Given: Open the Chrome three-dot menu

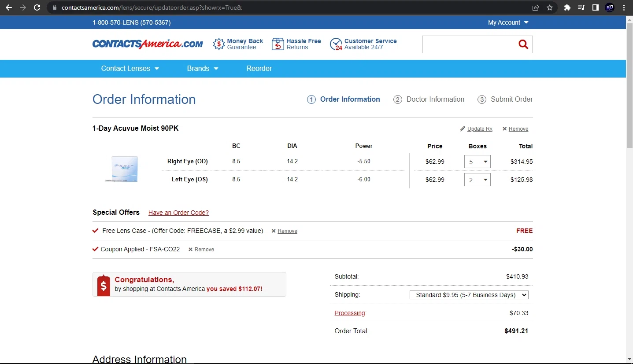Looking at the screenshot, I should 624,7.
